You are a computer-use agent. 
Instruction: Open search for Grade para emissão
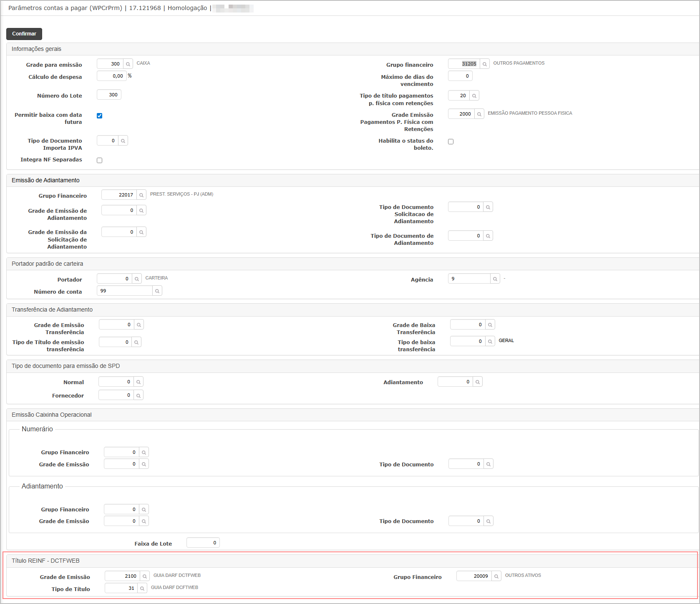[128, 64]
